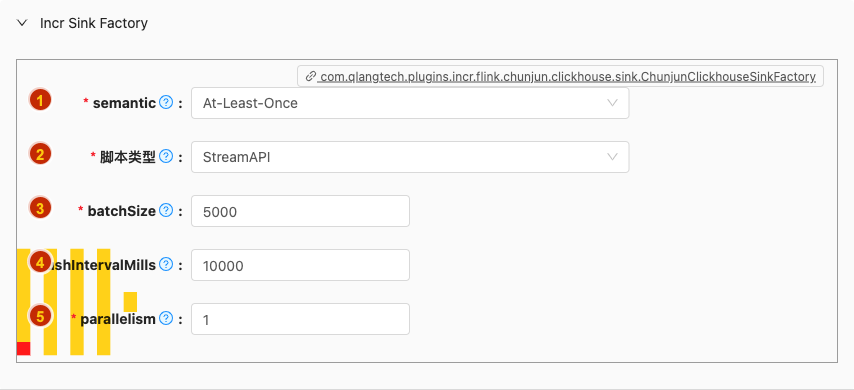Click numbered marker 3 badge
Viewport: 854px width, 390px height.
click(x=40, y=208)
